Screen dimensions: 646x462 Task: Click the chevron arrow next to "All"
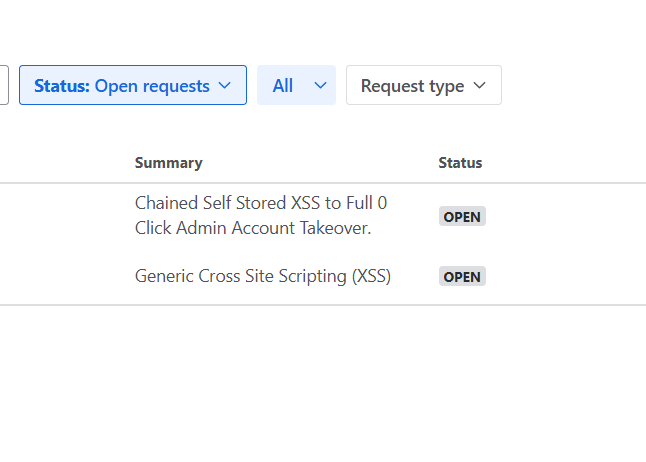coord(320,86)
